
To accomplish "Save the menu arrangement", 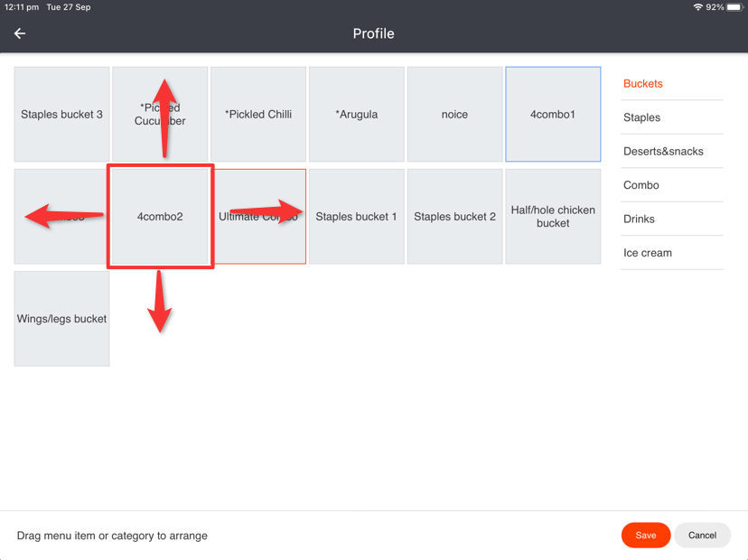I will (645, 535).
